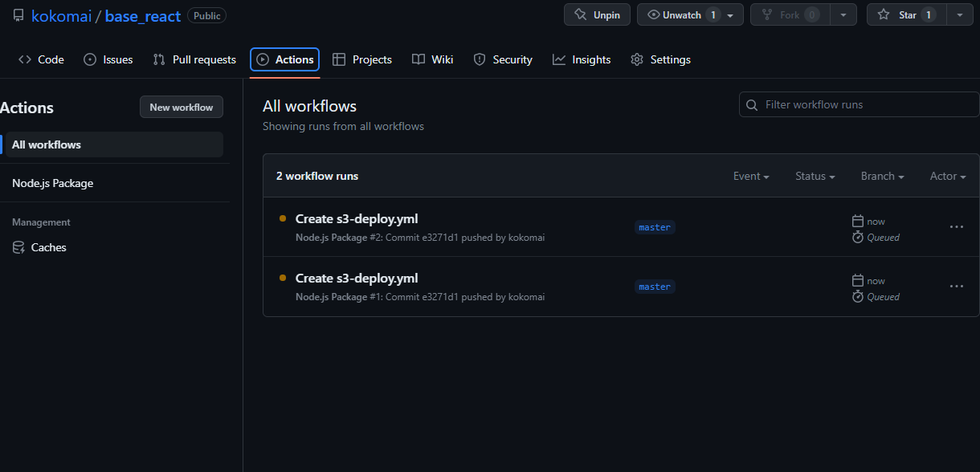
Task: Click the Security shield icon
Action: 480,59
